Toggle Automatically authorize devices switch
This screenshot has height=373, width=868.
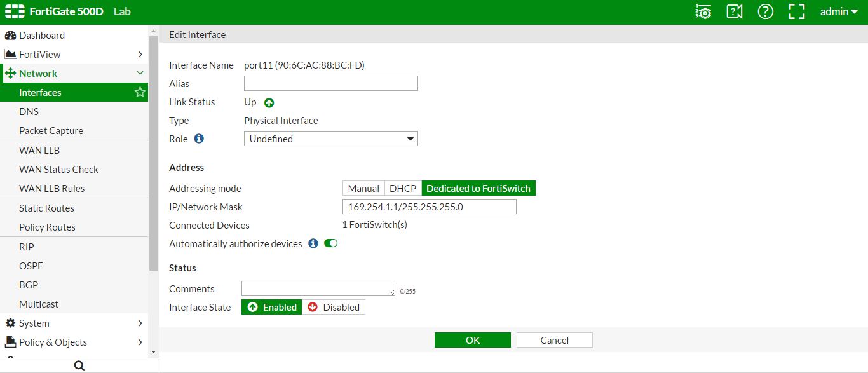point(330,243)
